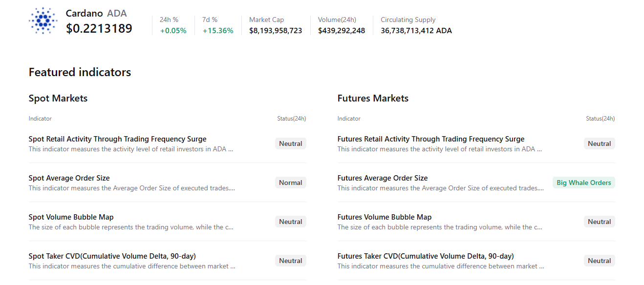This screenshot has height=285, width=644.
Task: Open Futures Average Order Size indicator
Action: (383, 178)
